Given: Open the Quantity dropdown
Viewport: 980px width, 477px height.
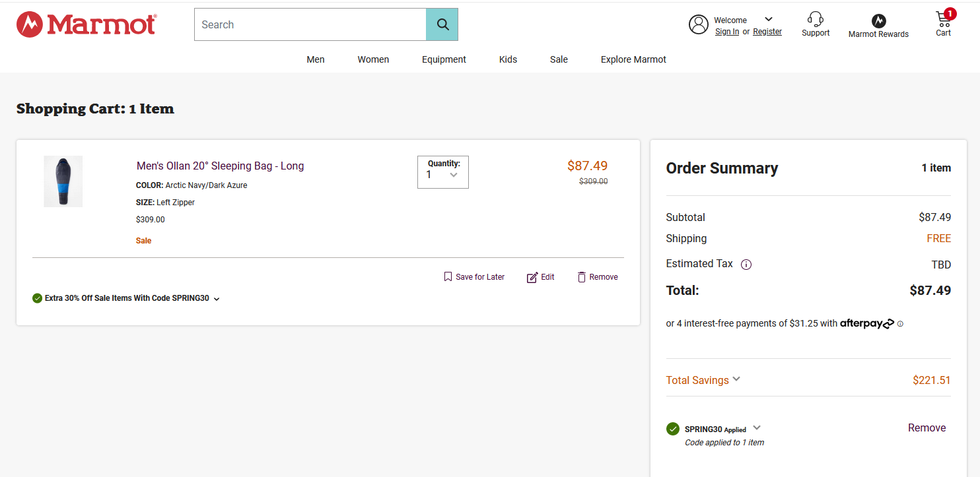Looking at the screenshot, I should coord(443,172).
